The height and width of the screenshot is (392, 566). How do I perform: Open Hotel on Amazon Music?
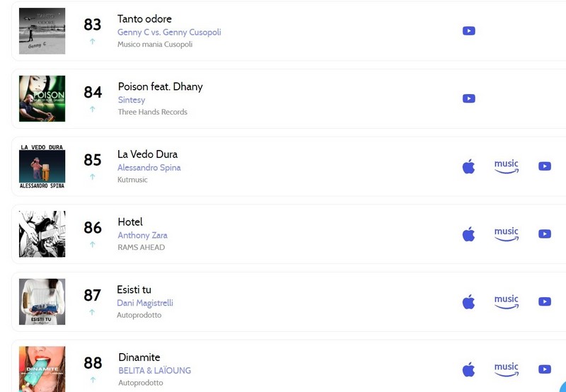coord(507,234)
